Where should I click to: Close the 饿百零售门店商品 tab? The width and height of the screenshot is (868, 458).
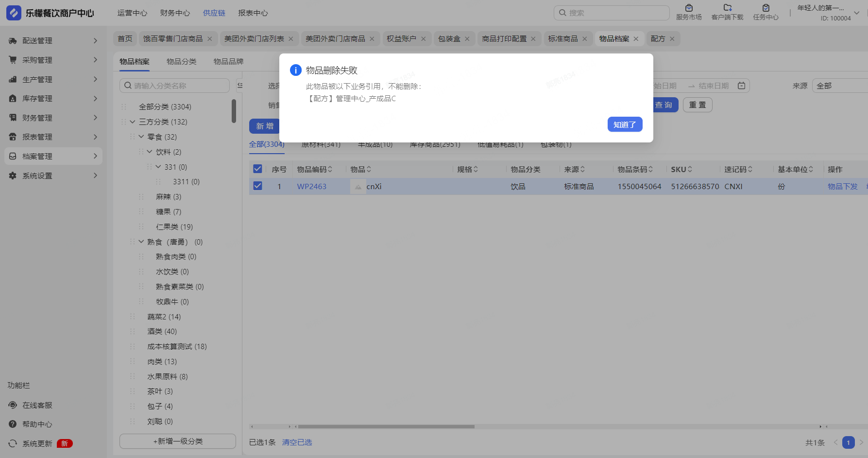tap(210, 39)
